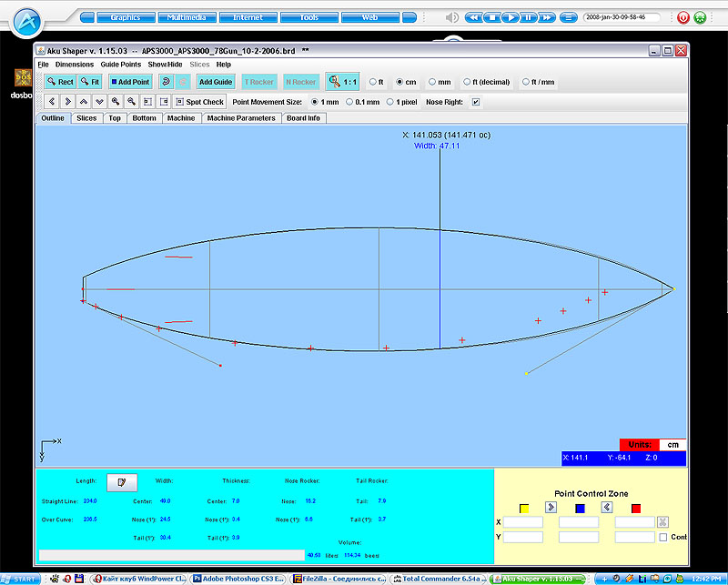The width and height of the screenshot is (728, 585).
Task: Click the next point arrow in Point Control Zone
Action: click(x=551, y=507)
